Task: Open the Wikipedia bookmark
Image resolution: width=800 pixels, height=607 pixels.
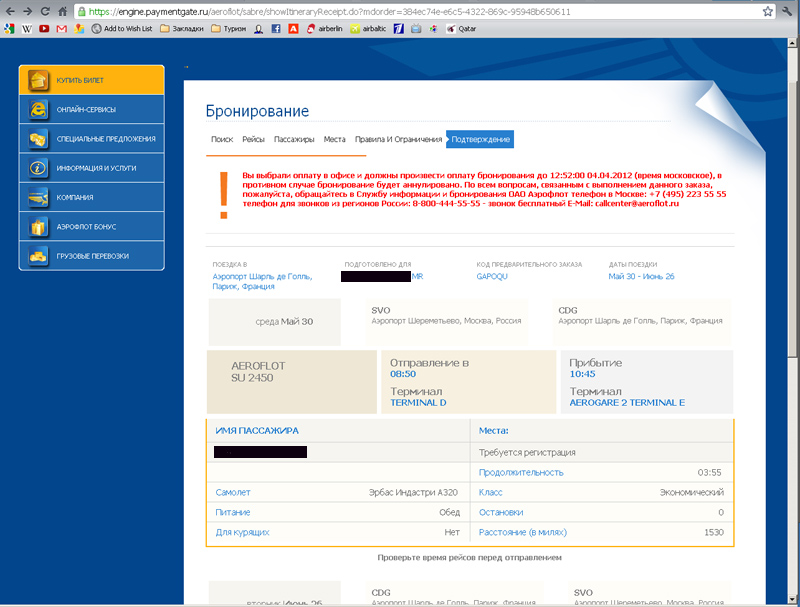Action: [27, 29]
